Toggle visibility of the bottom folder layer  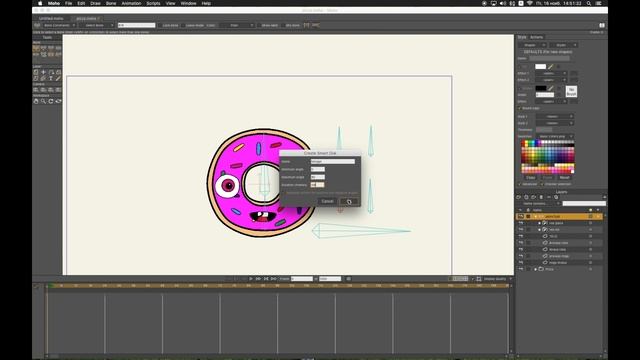pyautogui.click(x=521, y=269)
